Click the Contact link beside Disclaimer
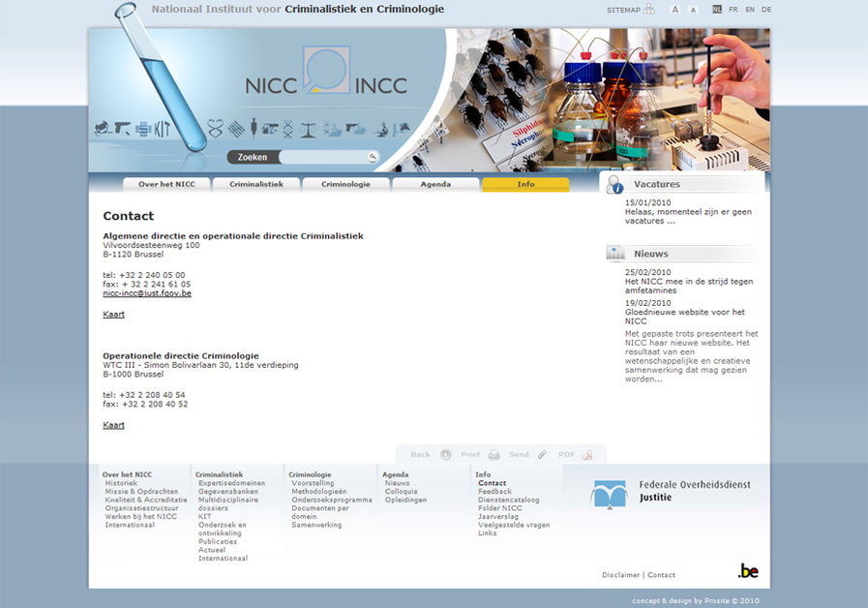 coord(662,575)
